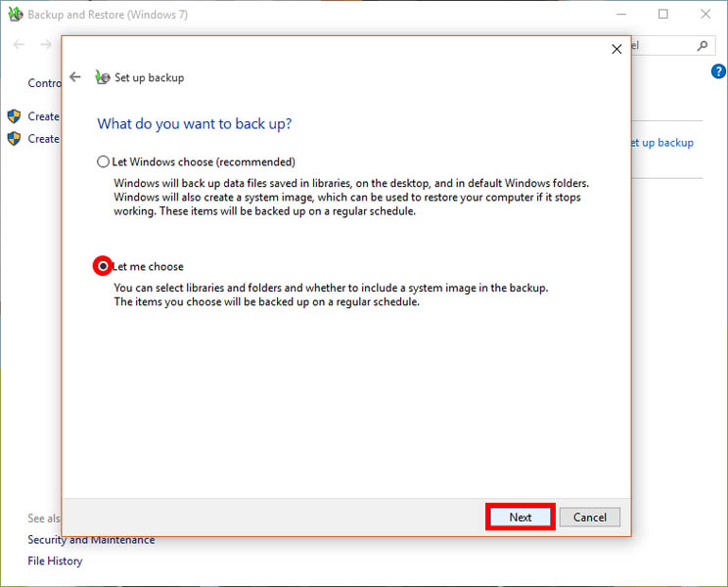Click the Set up backup wizard icon
The width and height of the screenshot is (728, 587).
click(102, 77)
